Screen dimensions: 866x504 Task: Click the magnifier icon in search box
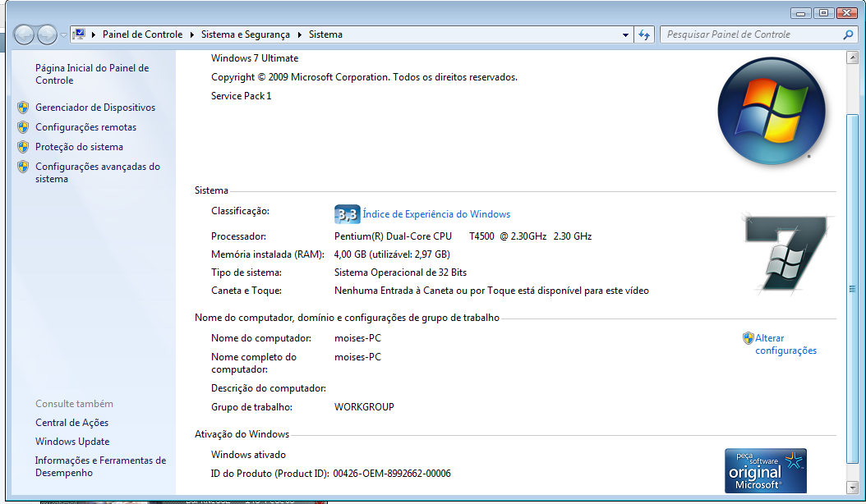click(849, 34)
